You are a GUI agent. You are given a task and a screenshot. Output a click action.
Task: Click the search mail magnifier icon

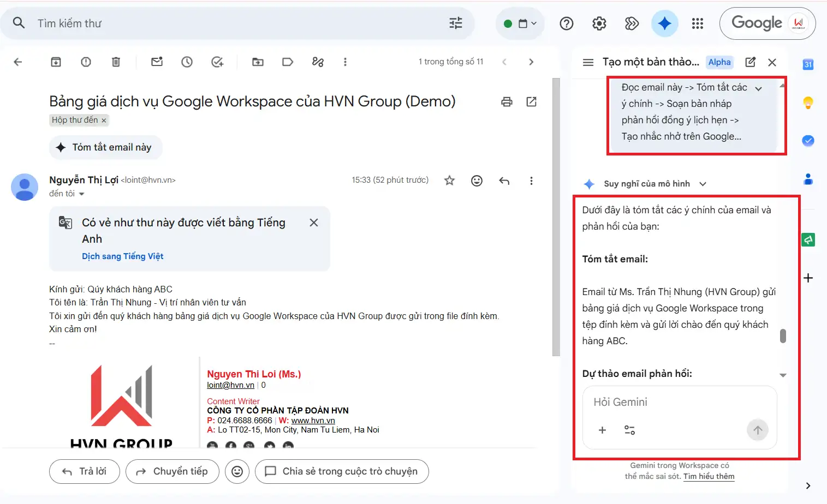[x=19, y=23]
